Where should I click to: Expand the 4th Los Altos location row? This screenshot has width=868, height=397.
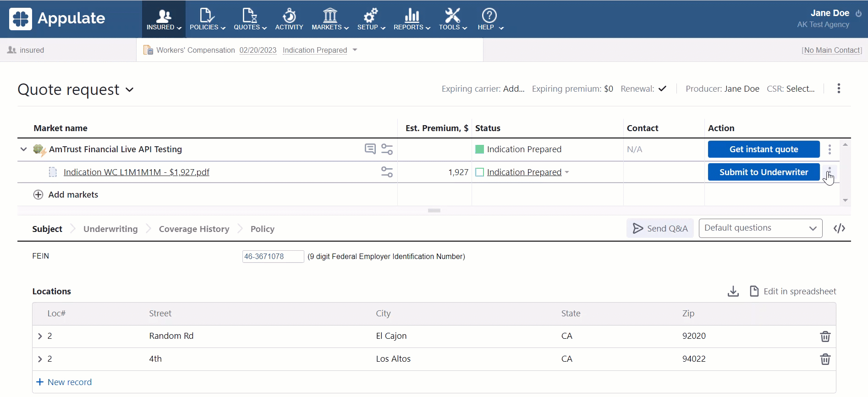click(x=40, y=359)
